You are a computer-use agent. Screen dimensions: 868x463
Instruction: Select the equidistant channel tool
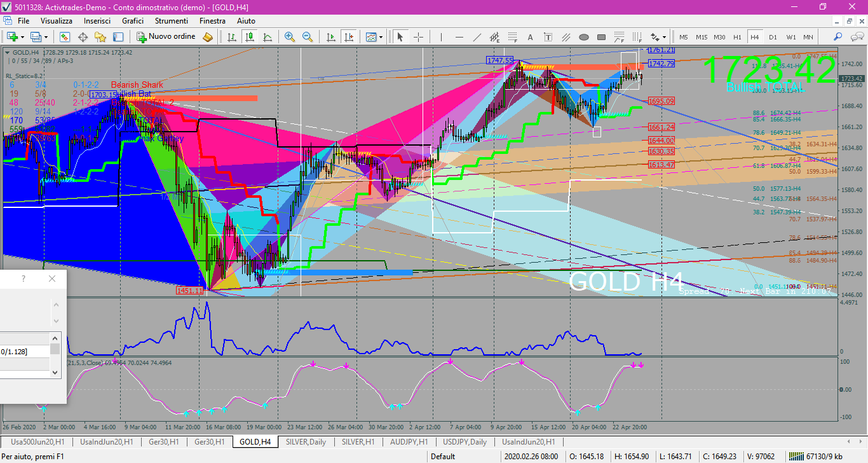tap(494, 37)
